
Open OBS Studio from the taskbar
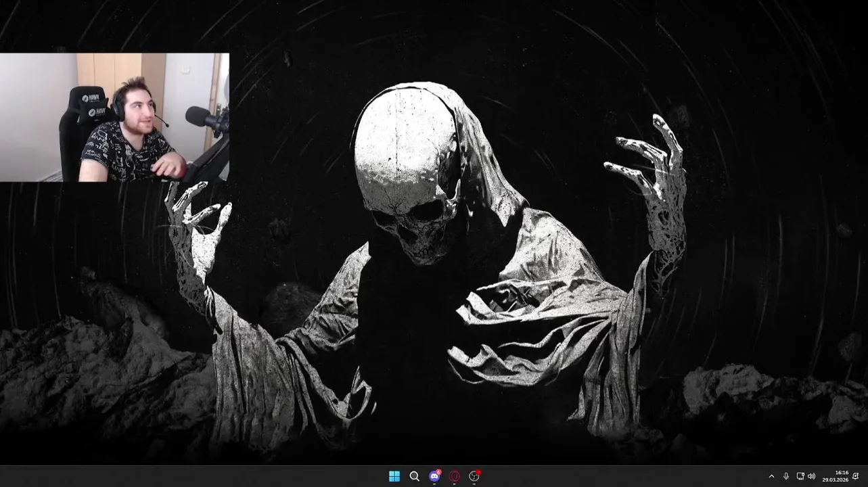coord(474,476)
